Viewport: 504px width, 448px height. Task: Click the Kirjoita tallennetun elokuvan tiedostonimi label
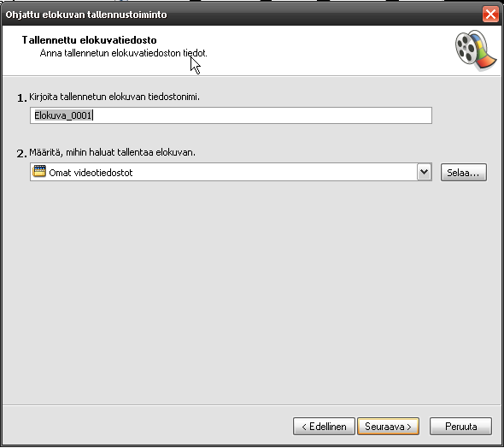[x=114, y=97]
